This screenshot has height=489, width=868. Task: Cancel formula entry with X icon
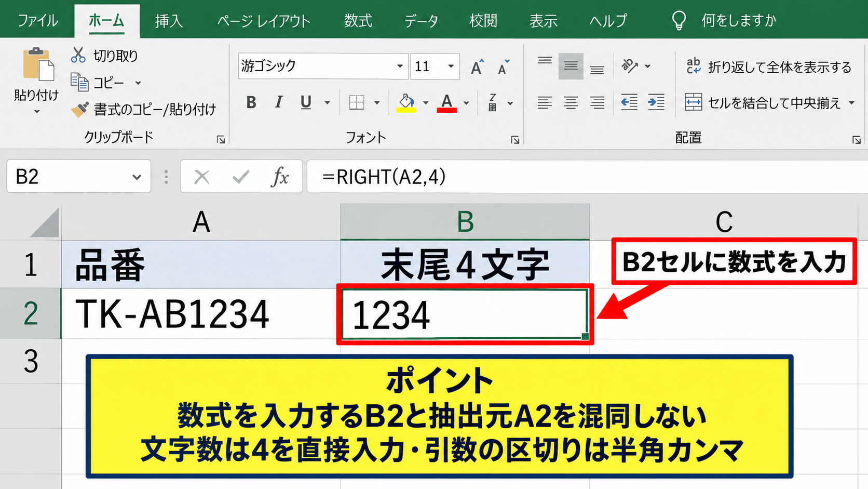[201, 177]
